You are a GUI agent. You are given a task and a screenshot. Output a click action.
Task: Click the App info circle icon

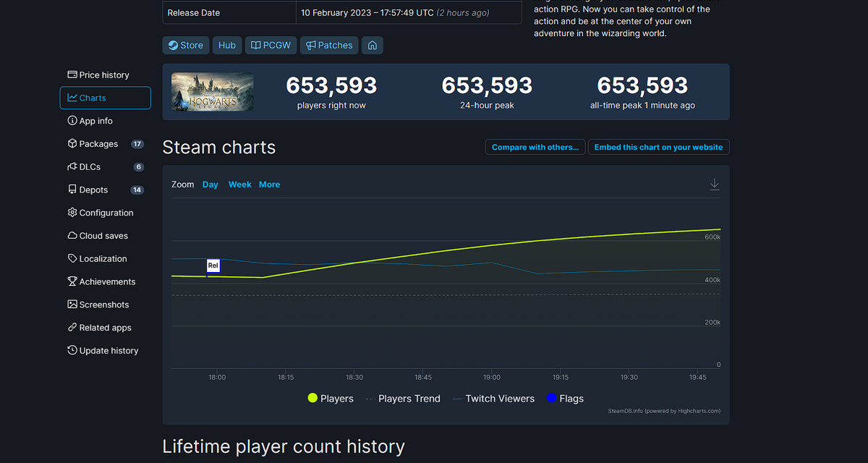72,121
